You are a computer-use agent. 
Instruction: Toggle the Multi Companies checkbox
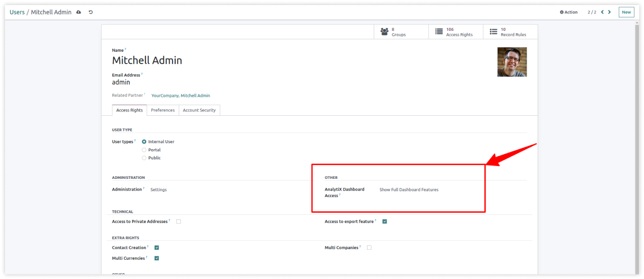pos(369,247)
